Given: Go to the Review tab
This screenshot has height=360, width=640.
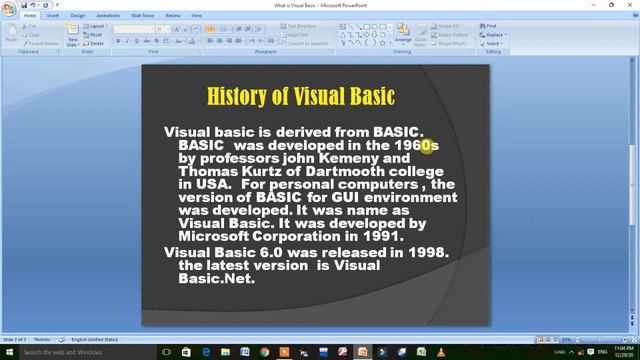Looking at the screenshot, I should [173, 16].
